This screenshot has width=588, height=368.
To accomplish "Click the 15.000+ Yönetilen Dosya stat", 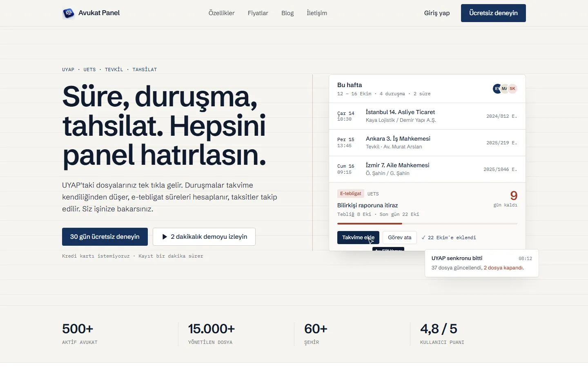I will pyautogui.click(x=212, y=334).
